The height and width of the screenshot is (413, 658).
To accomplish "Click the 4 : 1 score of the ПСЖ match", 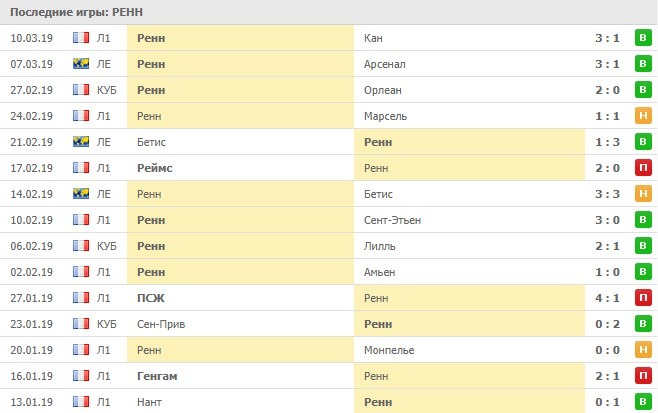I will (x=607, y=298).
